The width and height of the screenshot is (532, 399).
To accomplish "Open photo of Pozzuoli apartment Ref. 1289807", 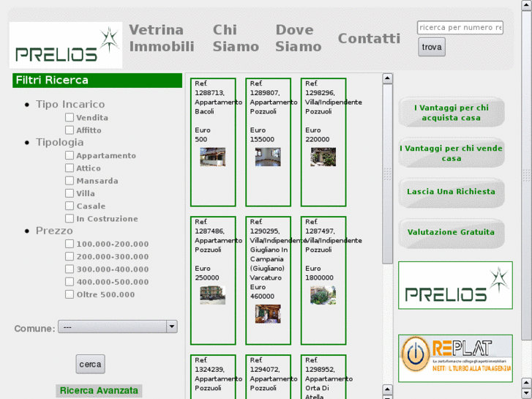I will (x=268, y=157).
